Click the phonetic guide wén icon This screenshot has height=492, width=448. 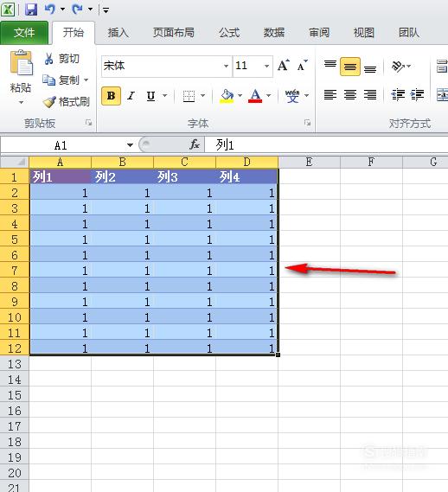click(292, 96)
